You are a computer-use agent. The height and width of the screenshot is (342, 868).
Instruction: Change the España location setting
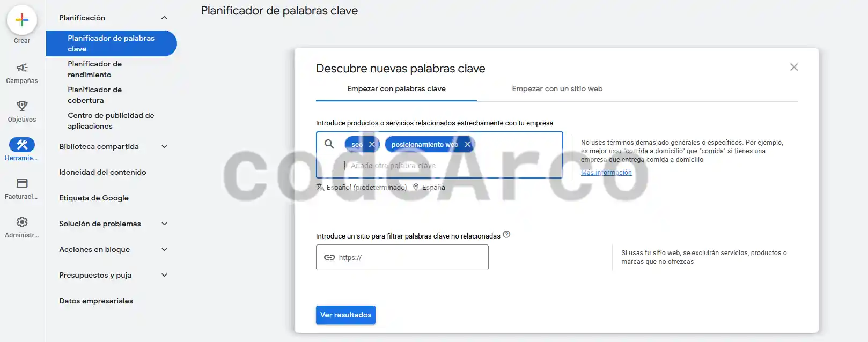[x=433, y=187]
